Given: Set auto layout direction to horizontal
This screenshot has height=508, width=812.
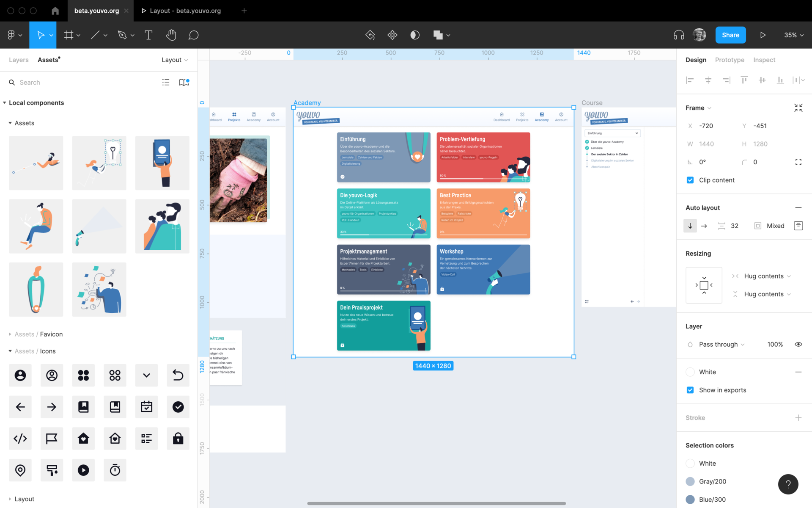Looking at the screenshot, I should point(704,226).
